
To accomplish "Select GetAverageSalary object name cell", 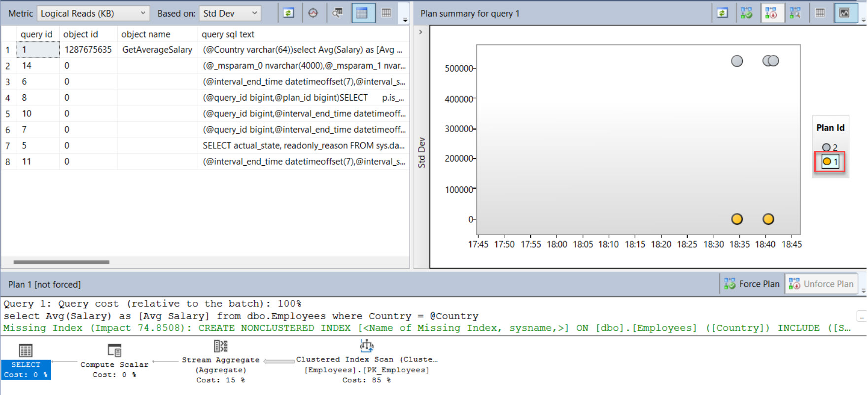I will pyautogui.click(x=157, y=50).
